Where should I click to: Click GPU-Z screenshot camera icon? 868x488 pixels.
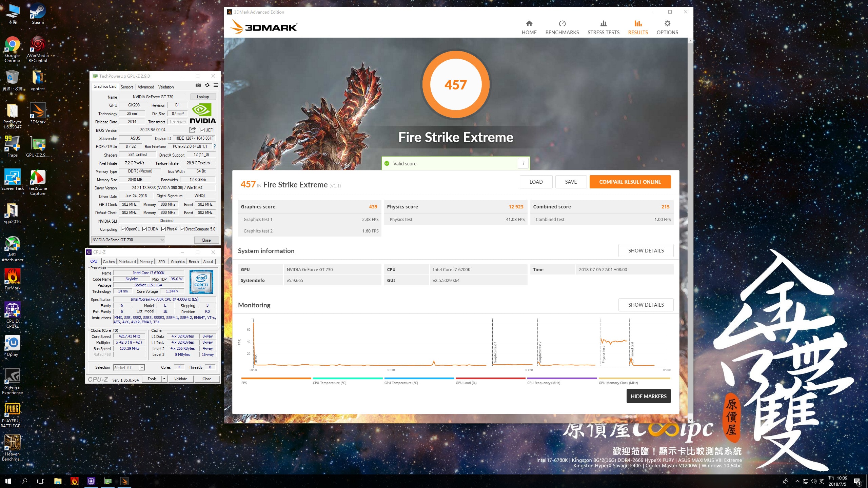coord(198,85)
